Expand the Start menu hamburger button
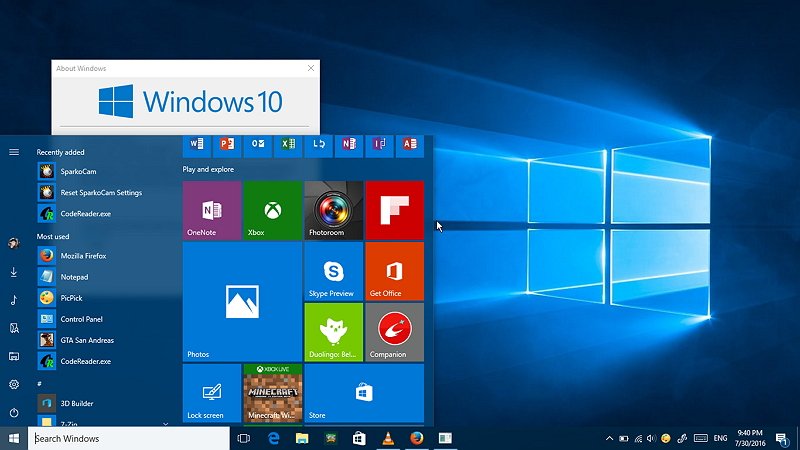Viewport: 800px width, 450px height. 14,152
